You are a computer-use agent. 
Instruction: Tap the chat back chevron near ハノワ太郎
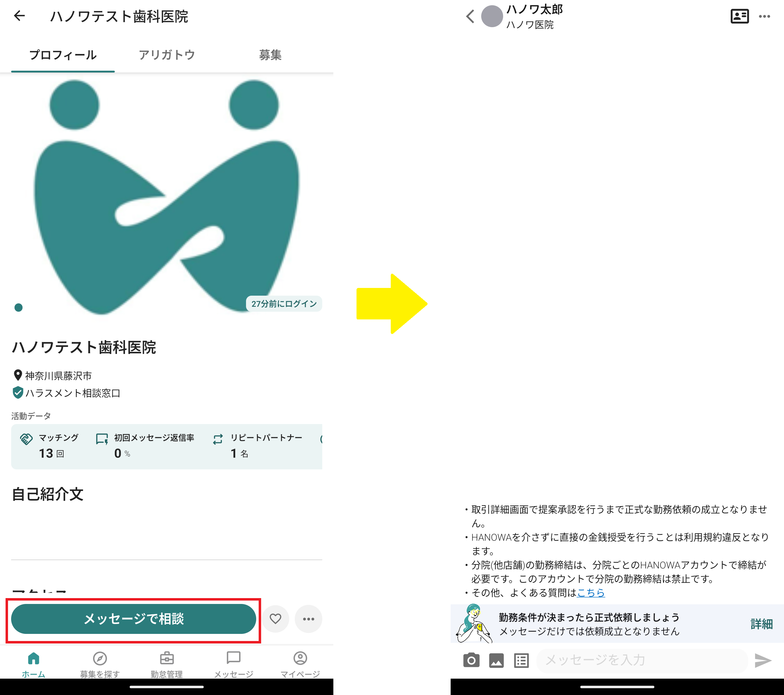[x=470, y=16]
